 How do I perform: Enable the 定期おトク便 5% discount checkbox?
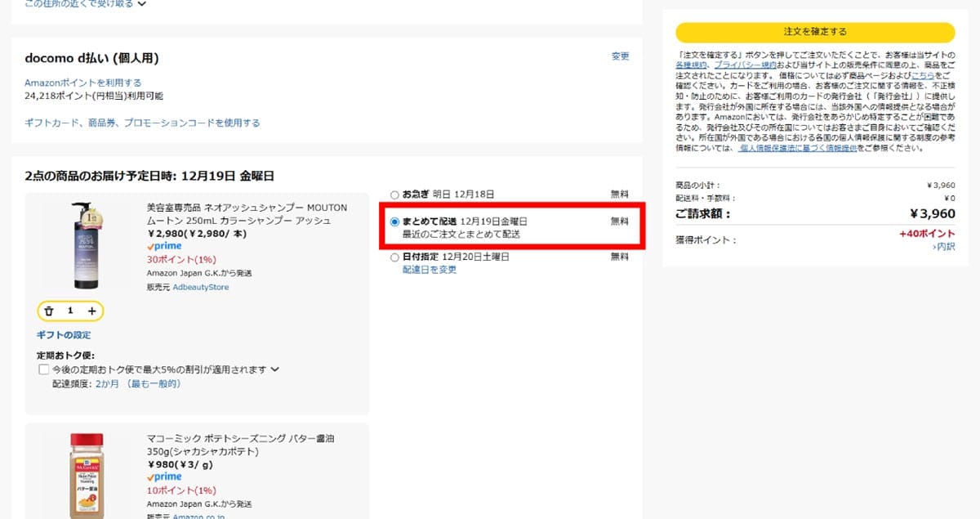pyautogui.click(x=44, y=369)
